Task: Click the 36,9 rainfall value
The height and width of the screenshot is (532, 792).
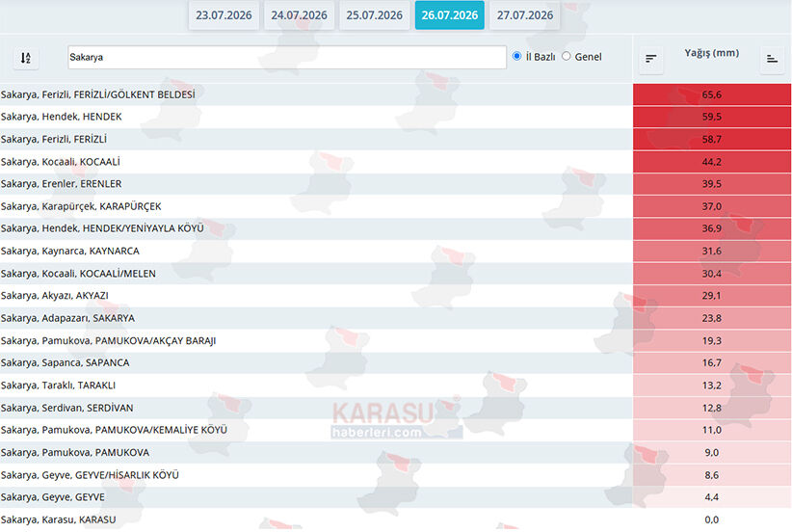Action: pos(712,228)
